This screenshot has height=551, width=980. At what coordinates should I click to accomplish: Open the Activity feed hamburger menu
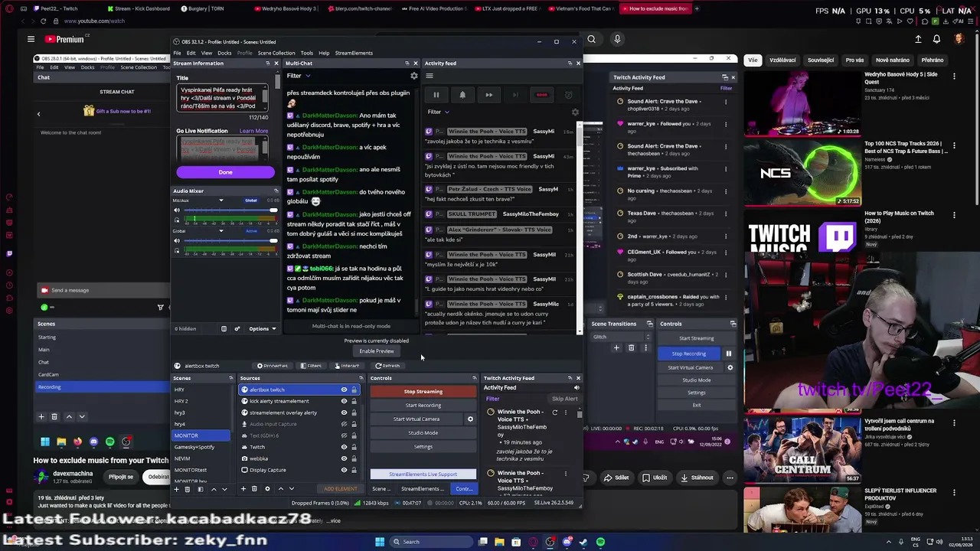(430, 76)
